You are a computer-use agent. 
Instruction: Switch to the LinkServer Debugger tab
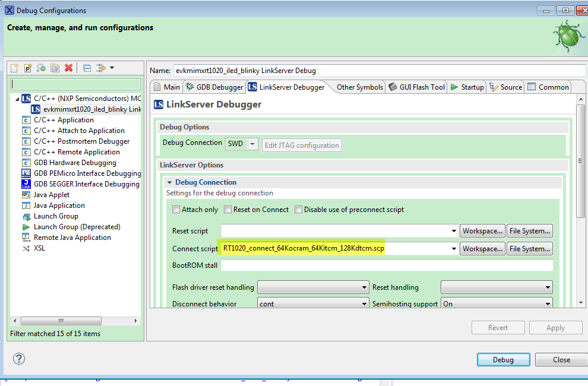pyautogui.click(x=286, y=87)
